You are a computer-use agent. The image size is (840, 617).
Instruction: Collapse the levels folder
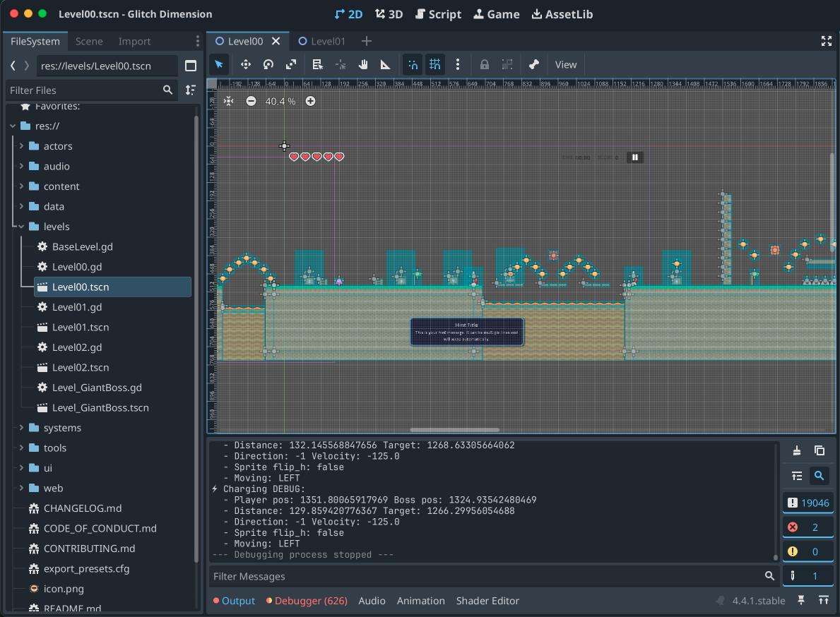[22, 227]
